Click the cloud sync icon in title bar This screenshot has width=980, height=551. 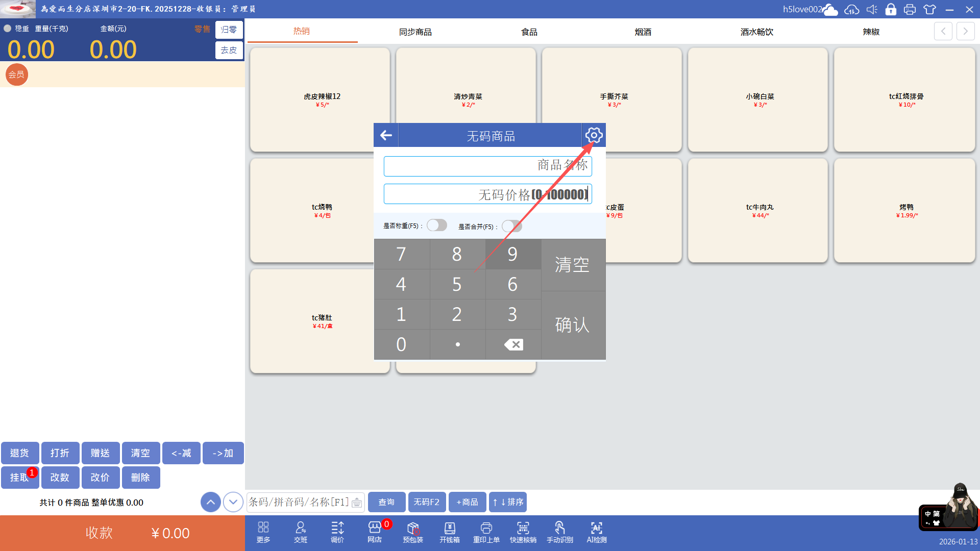point(851,9)
